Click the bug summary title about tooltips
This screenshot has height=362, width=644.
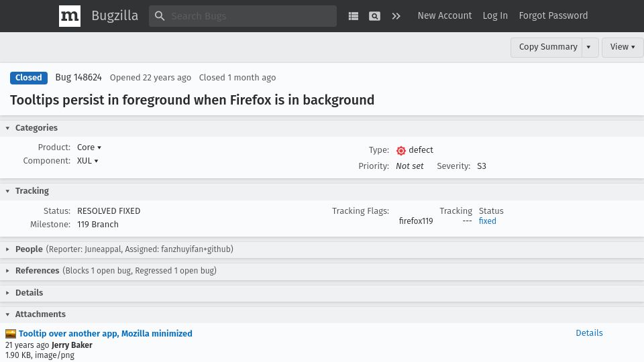(x=193, y=100)
